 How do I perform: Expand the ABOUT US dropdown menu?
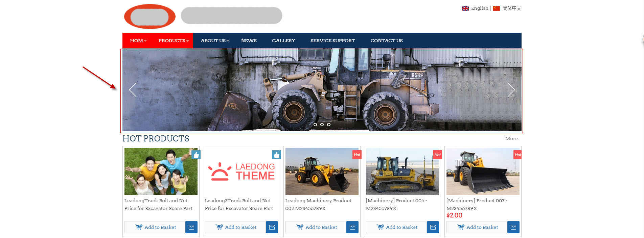(x=215, y=41)
